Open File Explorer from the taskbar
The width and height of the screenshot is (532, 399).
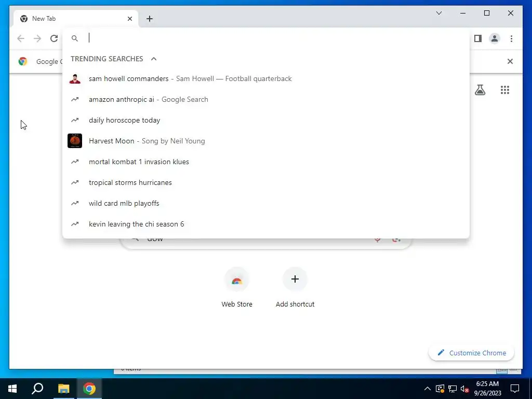pos(63,389)
